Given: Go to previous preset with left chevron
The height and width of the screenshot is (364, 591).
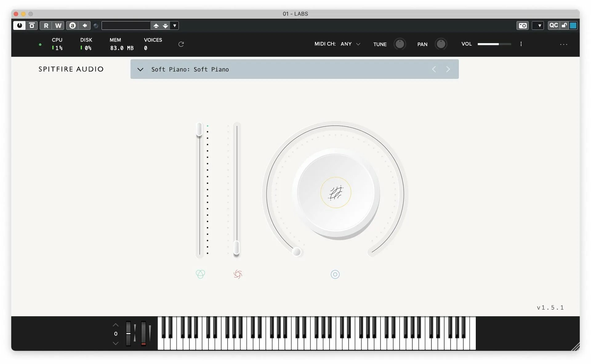Looking at the screenshot, I should click(x=434, y=70).
